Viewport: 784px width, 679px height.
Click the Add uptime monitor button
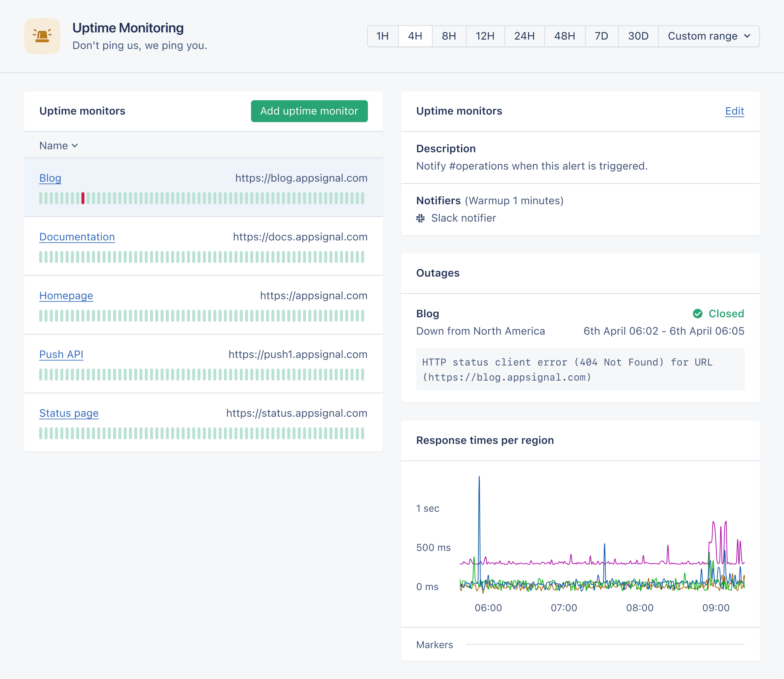tap(309, 111)
